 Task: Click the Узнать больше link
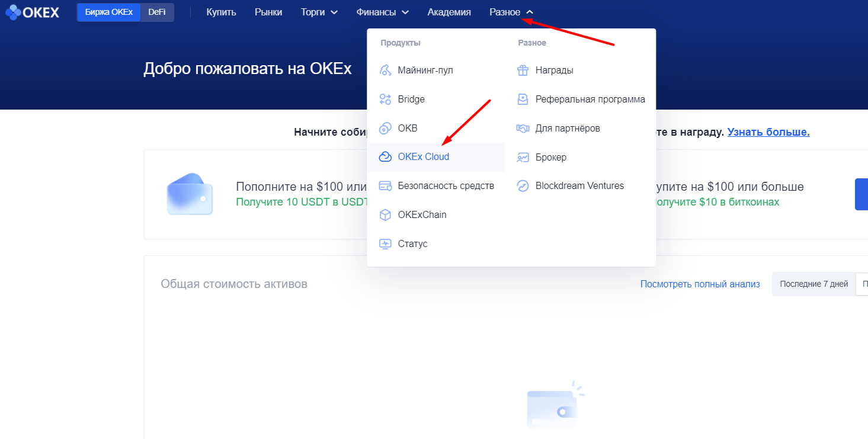768,132
